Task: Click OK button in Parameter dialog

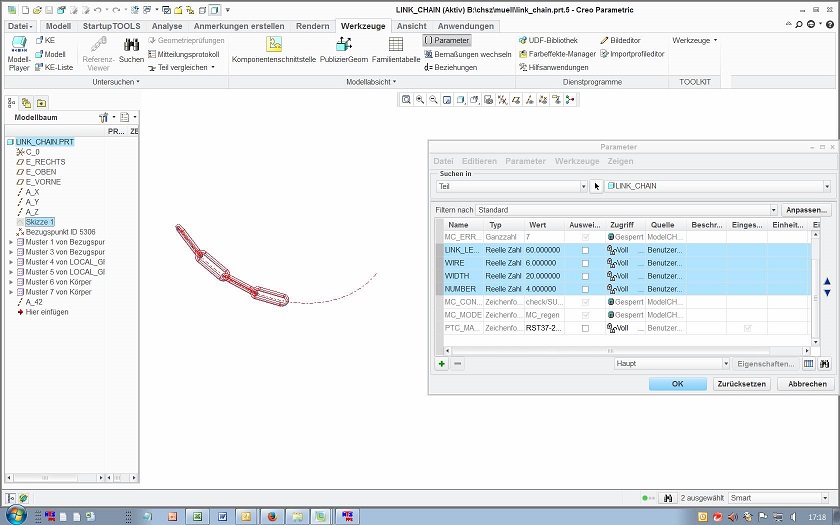Action: tap(678, 384)
